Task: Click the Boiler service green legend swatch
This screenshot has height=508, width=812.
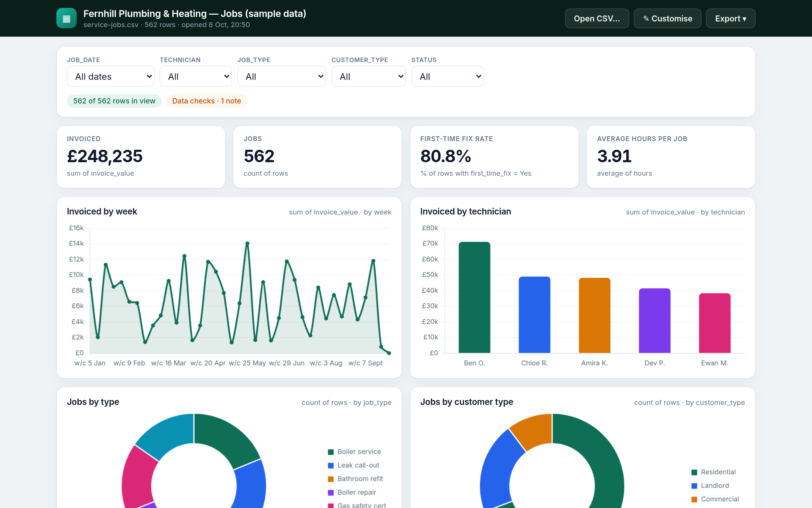Action: coord(331,452)
